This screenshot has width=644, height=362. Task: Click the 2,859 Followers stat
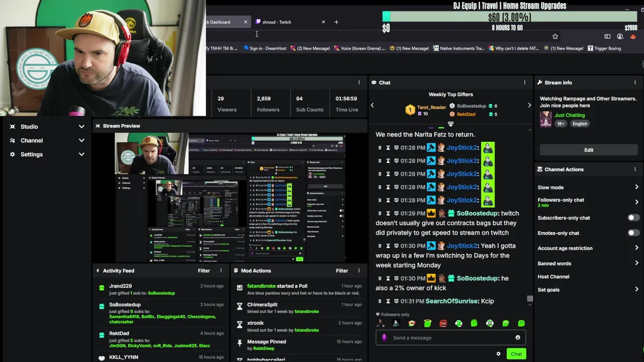pyautogui.click(x=268, y=104)
